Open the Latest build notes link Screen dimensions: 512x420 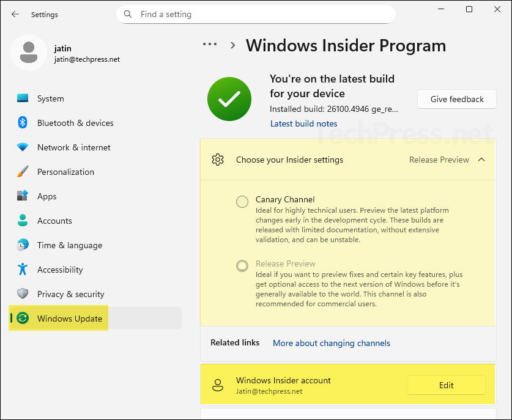pos(303,123)
